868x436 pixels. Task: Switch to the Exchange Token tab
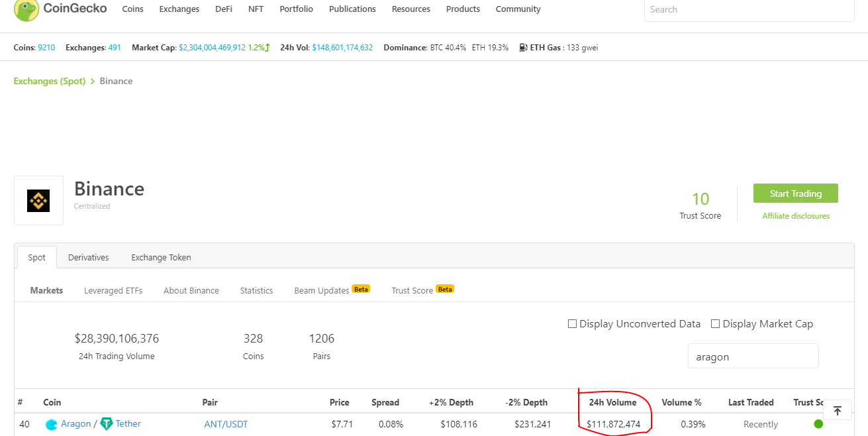(x=161, y=257)
